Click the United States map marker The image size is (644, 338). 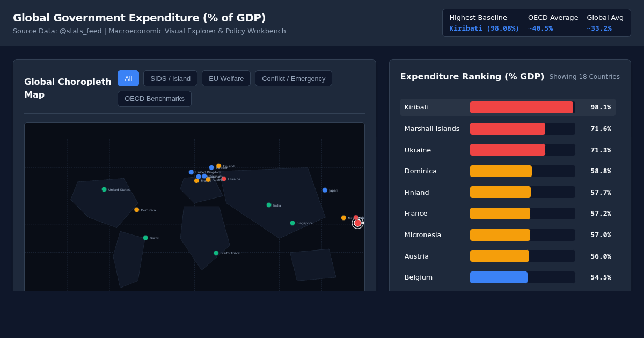pyautogui.click(x=104, y=189)
